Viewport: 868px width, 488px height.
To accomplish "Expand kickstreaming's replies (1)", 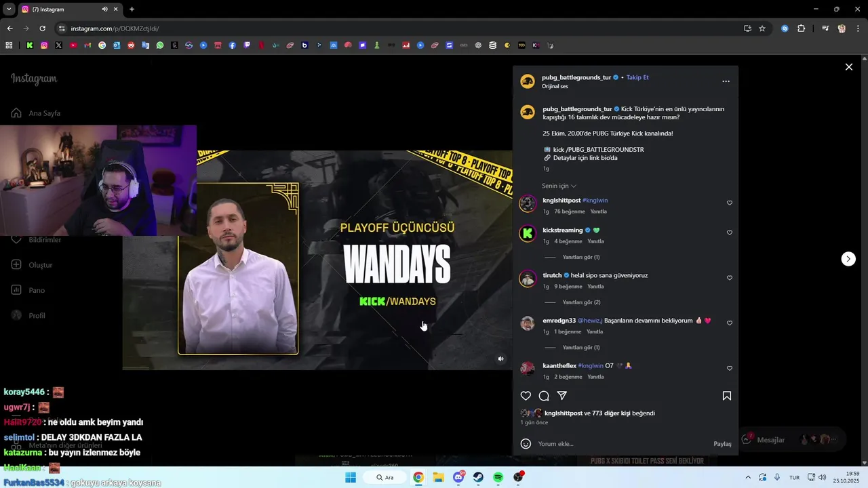I will (581, 257).
